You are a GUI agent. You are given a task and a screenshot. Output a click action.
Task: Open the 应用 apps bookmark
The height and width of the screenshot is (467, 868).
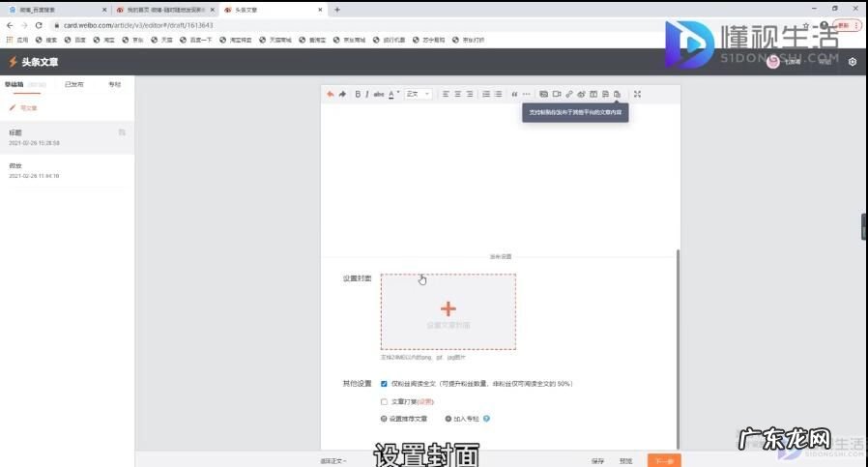point(17,40)
